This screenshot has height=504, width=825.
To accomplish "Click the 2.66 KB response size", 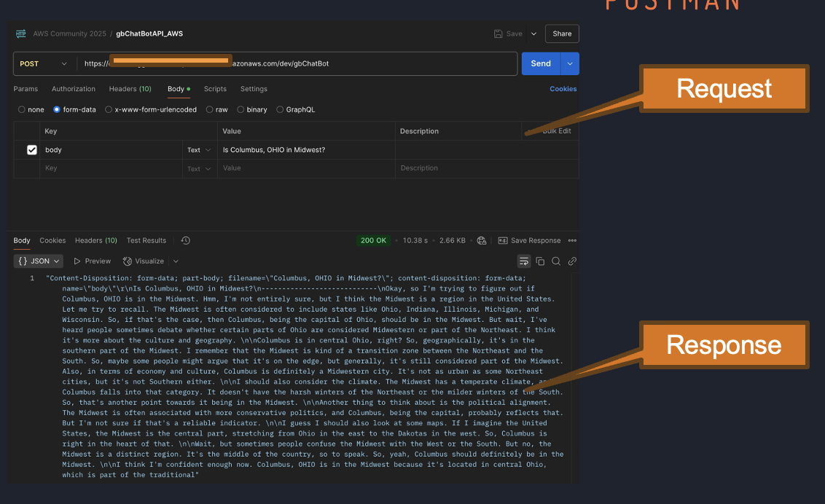I will click(453, 240).
